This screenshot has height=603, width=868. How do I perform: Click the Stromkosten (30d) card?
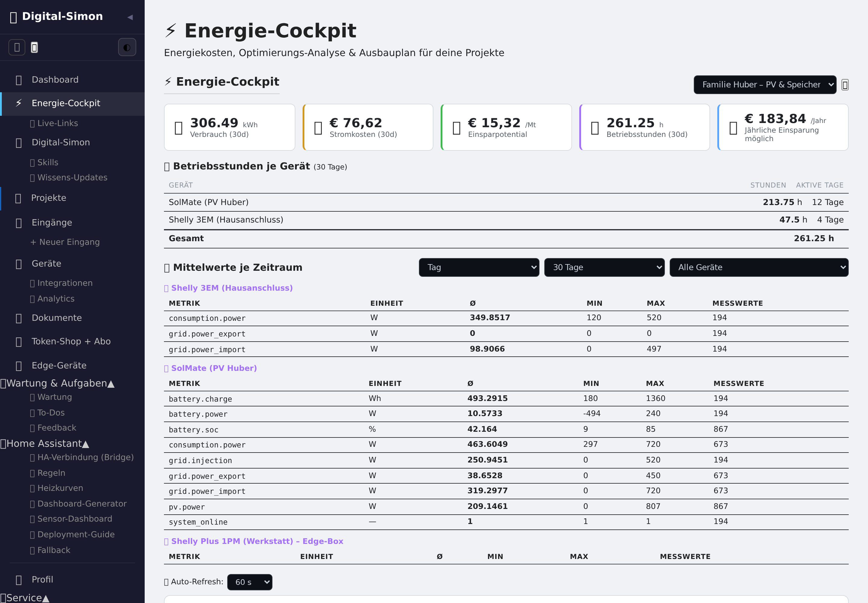[x=368, y=127]
